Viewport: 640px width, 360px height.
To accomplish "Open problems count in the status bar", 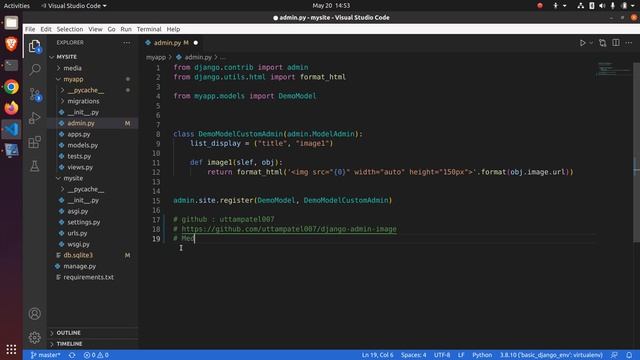I will (x=96, y=355).
